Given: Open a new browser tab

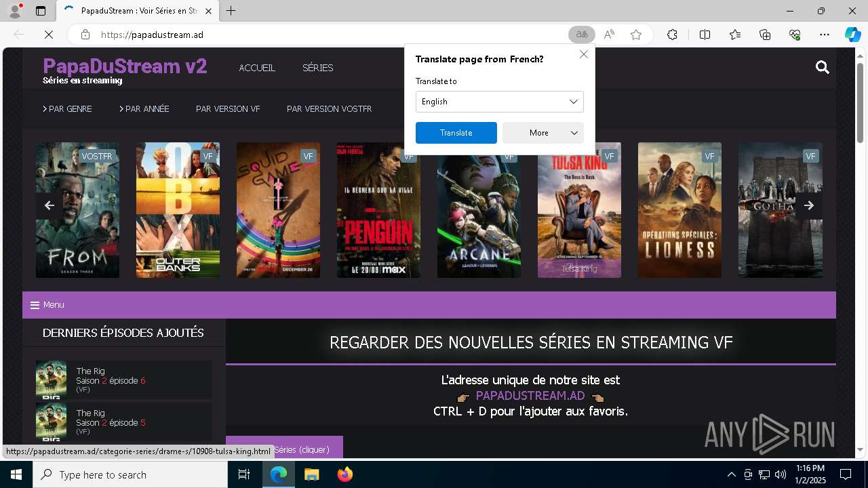Looking at the screenshot, I should [231, 11].
